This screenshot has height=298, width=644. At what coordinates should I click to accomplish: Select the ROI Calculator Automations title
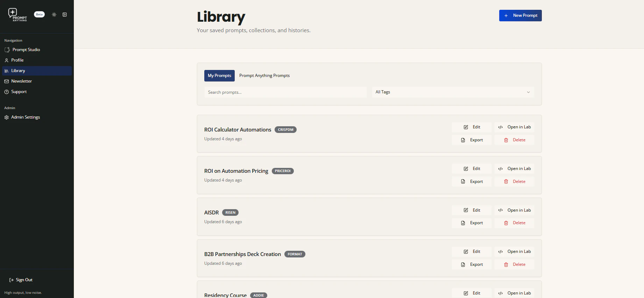click(x=238, y=130)
